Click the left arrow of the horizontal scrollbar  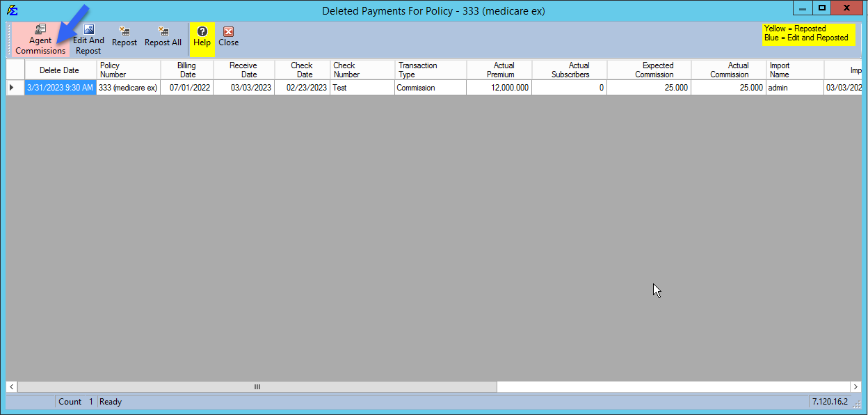tap(11, 386)
